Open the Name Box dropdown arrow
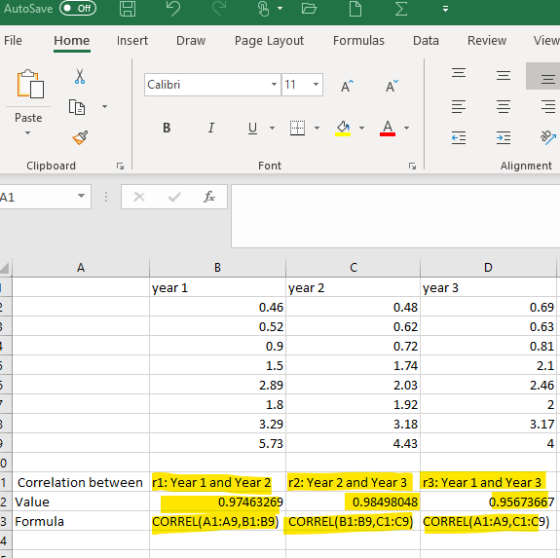Screen dimensions: 560x558 [81, 196]
